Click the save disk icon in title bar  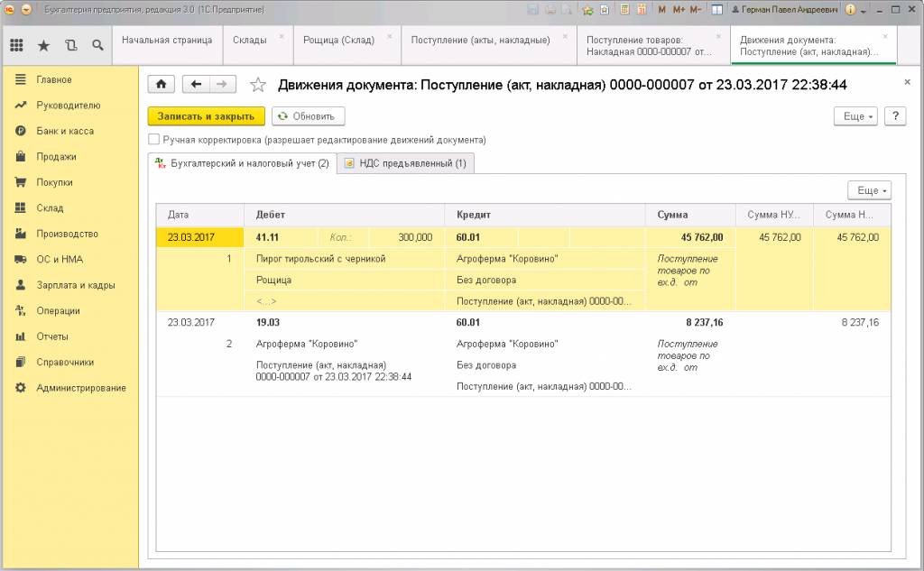click(532, 9)
